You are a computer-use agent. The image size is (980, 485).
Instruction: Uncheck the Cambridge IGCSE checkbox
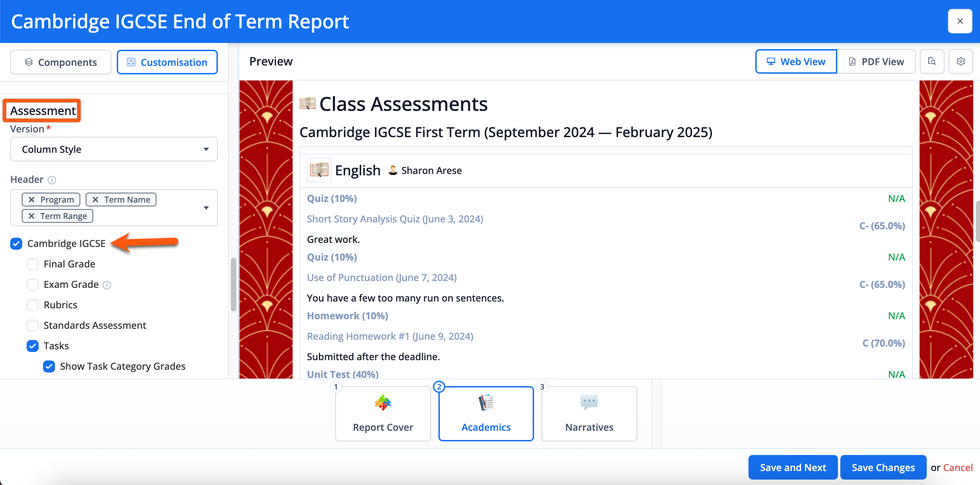tap(16, 243)
